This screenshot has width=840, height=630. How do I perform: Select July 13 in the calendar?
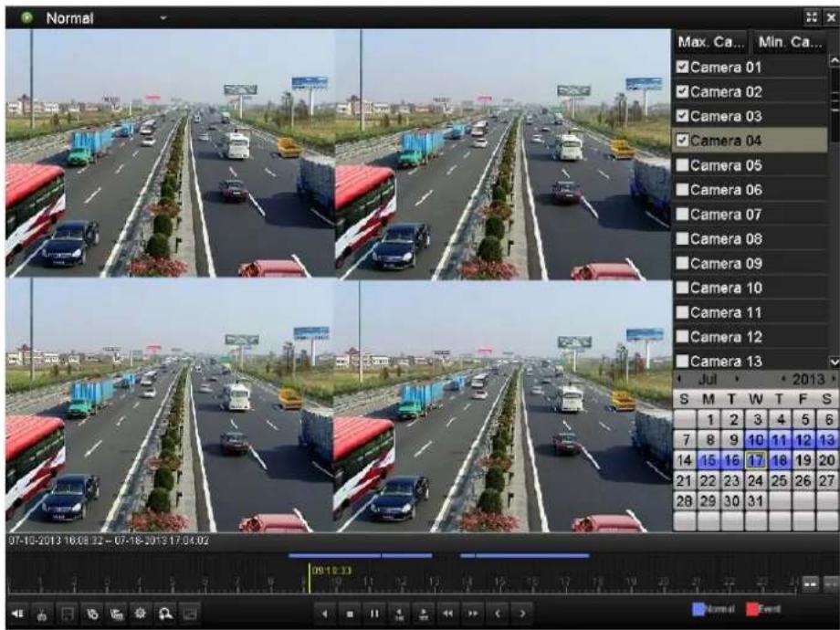coord(827,440)
